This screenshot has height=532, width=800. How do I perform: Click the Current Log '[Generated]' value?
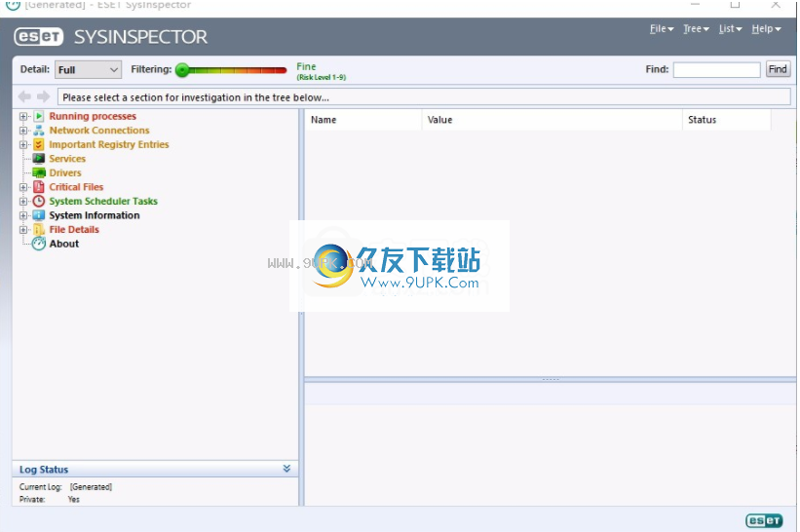[x=91, y=487]
